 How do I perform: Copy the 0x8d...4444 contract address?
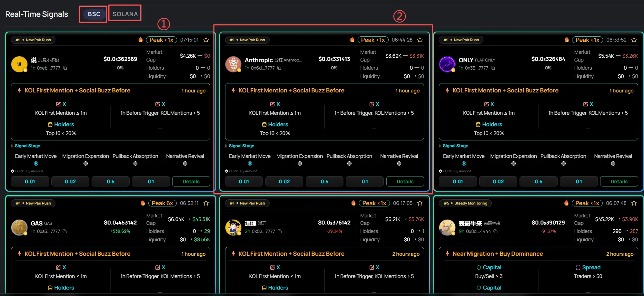[496, 231]
